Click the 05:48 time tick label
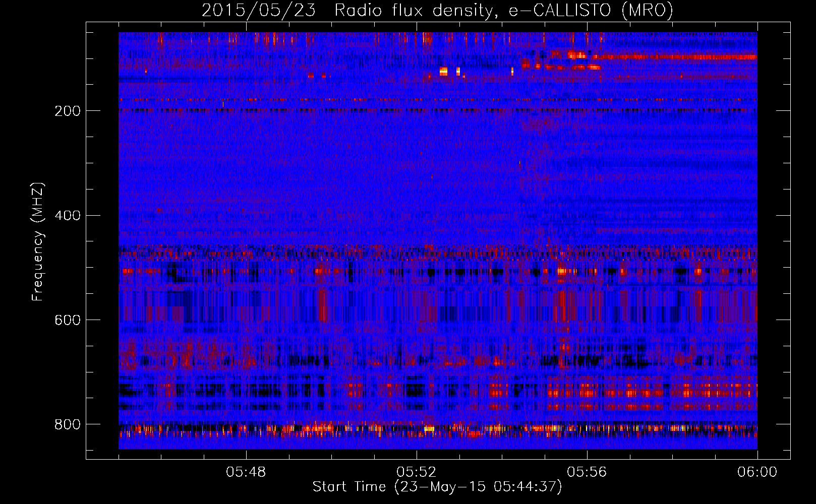816x504 pixels. 246,472
